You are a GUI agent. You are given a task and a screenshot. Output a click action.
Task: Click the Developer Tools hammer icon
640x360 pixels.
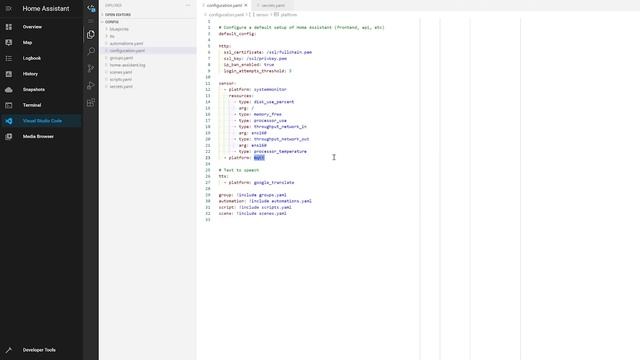click(x=9, y=350)
